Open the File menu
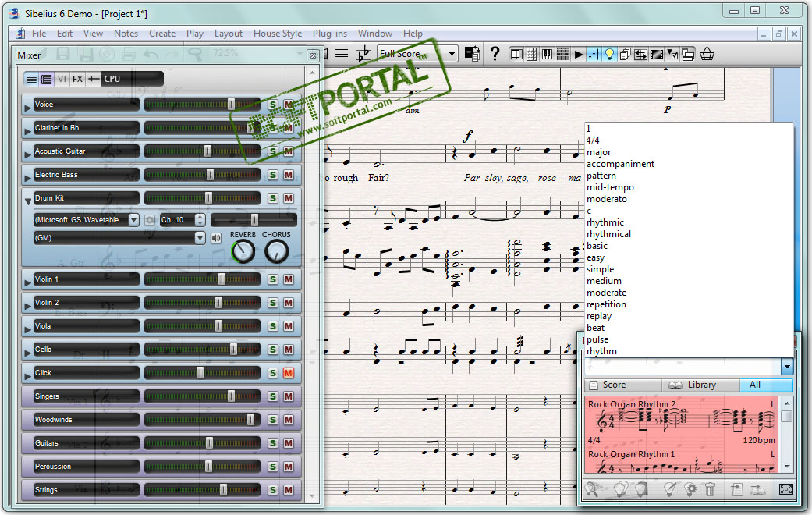 click(39, 33)
